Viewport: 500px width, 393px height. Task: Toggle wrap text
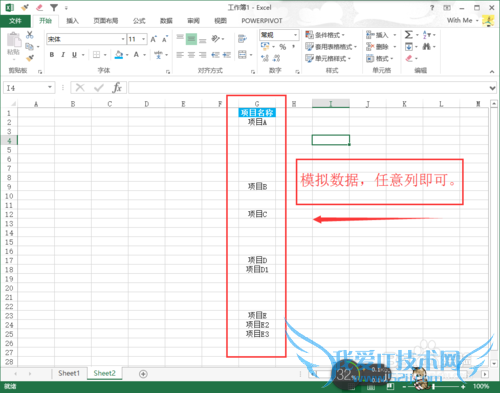[x=242, y=39]
